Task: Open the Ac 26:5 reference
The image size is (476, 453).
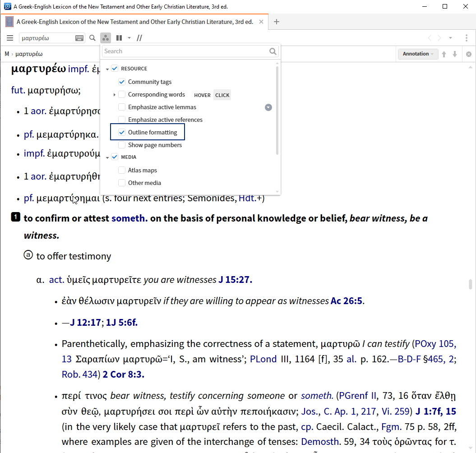Action: click(x=347, y=301)
